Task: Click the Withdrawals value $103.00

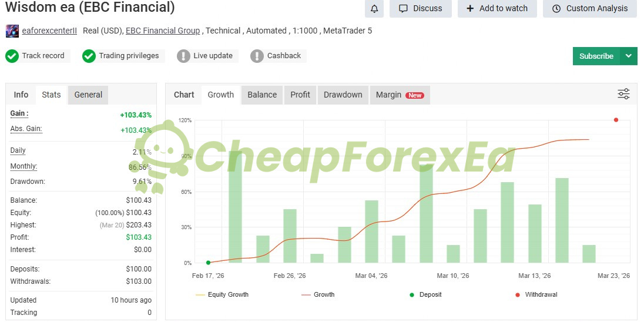Action: (139, 282)
